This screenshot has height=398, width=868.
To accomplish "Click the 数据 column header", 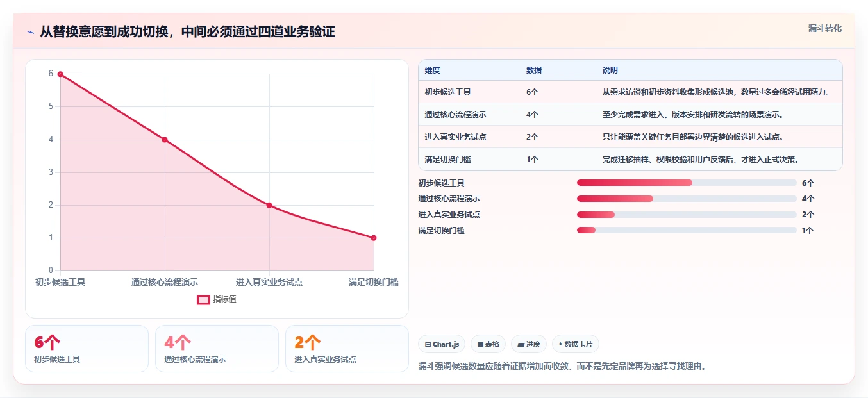I will [534, 70].
